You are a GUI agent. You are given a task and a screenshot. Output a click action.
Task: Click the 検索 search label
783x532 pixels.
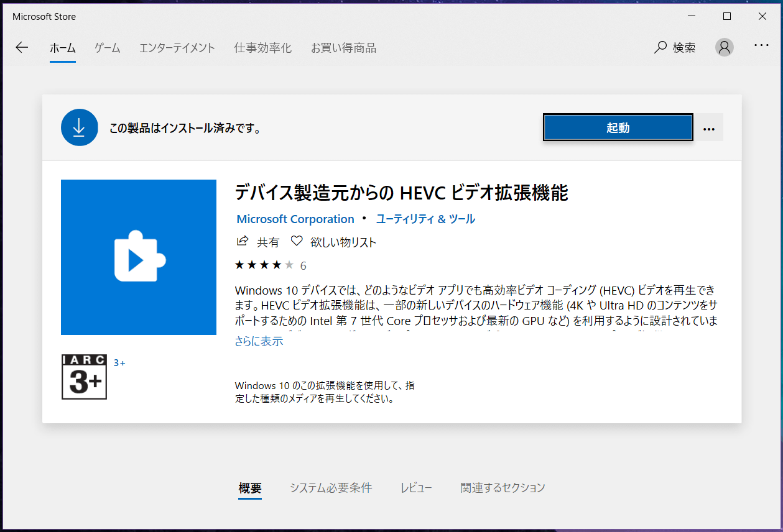coord(684,48)
